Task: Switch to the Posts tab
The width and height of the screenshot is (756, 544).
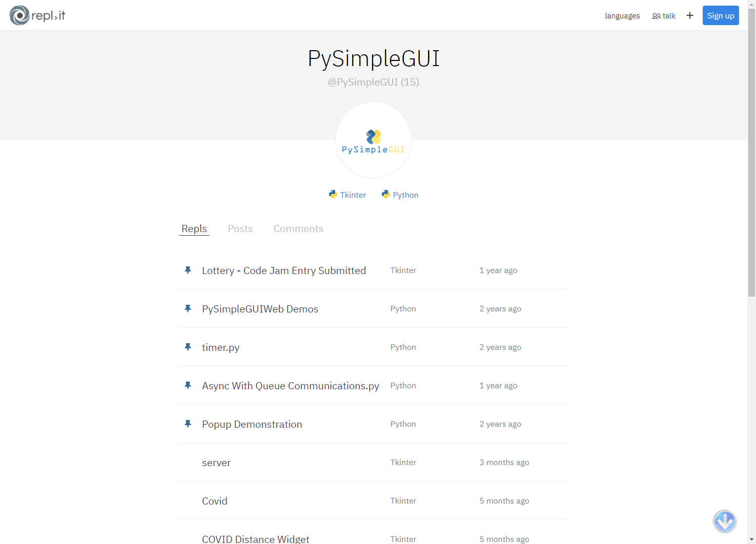Action: click(240, 228)
